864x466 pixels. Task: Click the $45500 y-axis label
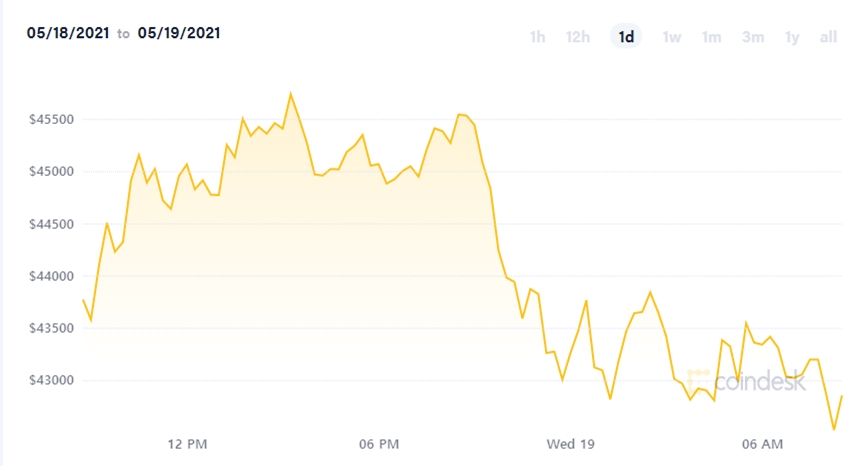pos(50,120)
